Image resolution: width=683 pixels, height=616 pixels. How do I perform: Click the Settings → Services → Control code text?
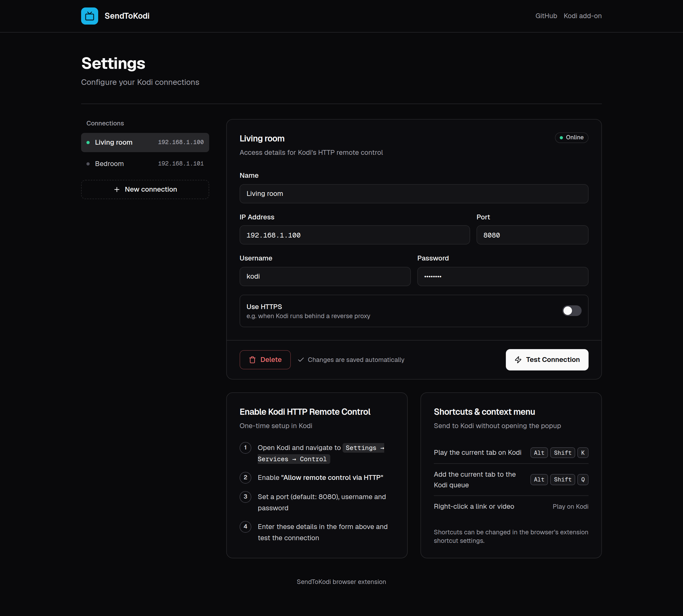[321, 453]
